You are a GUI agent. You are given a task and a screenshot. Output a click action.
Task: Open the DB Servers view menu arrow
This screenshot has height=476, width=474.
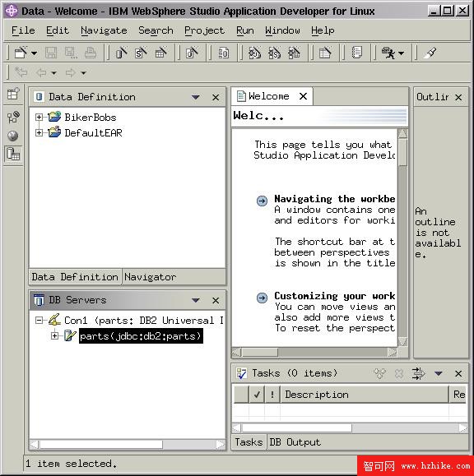pos(196,301)
